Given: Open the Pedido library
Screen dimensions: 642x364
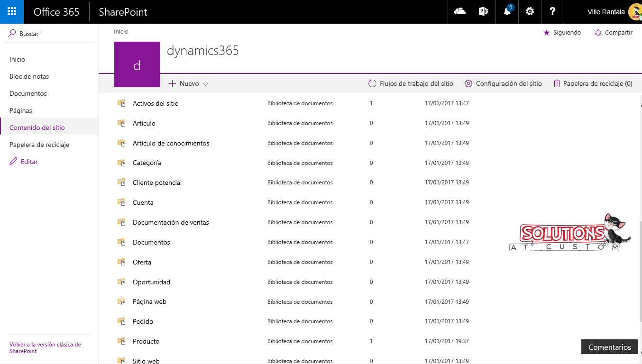Looking at the screenshot, I should click(x=143, y=321).
